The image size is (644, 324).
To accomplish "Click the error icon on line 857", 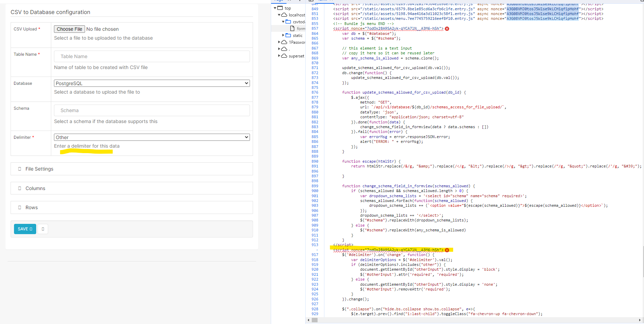I will tap(447, 29).
